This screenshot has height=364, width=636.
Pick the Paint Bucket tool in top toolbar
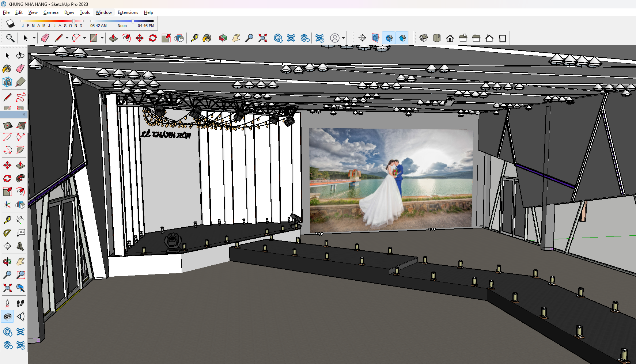207,38
